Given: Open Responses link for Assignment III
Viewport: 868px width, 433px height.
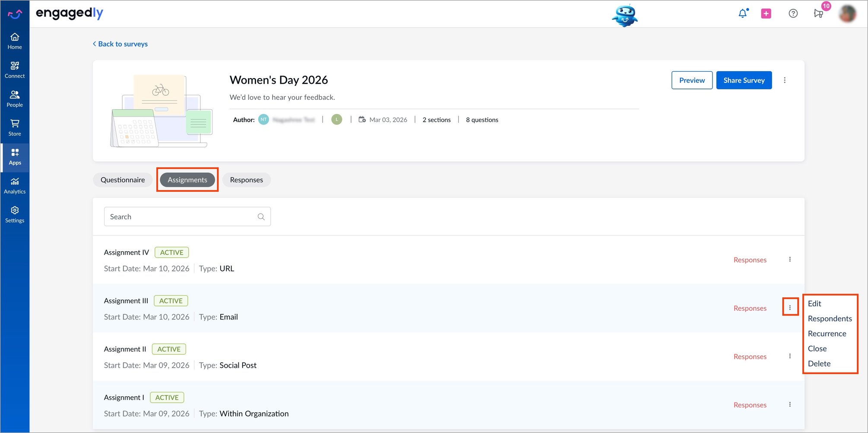Looking at the screenshot, I should coord(750,308).
